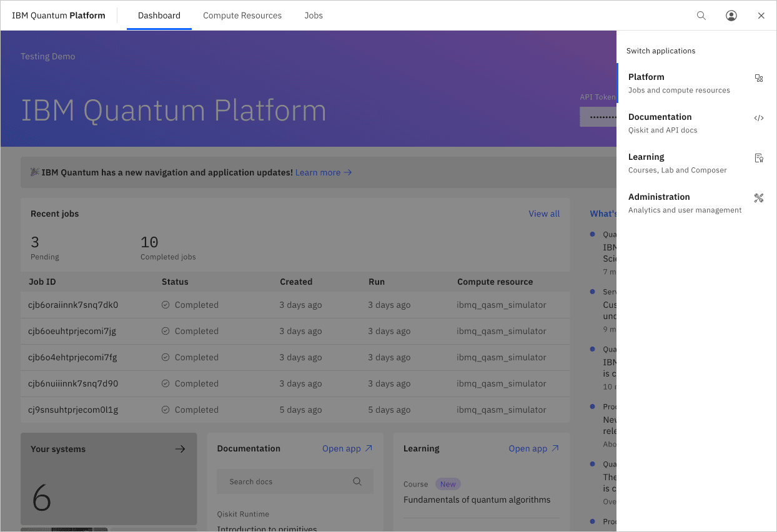
Task: Click the Search docs input field
Action: point(295,481)
